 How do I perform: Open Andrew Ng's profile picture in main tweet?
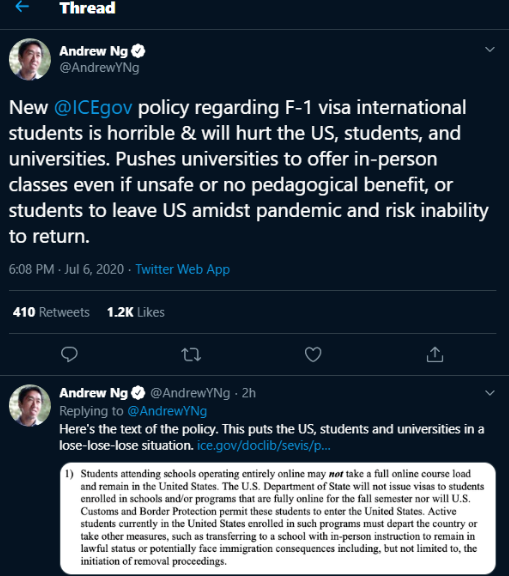click(30, 59)
